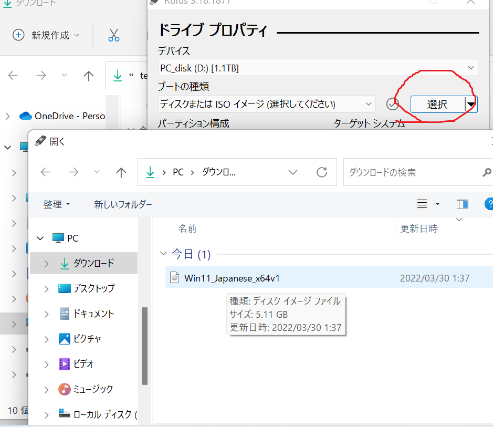
Task: Select デスクトップ in the dialog tree
Action: click(86, 288)
